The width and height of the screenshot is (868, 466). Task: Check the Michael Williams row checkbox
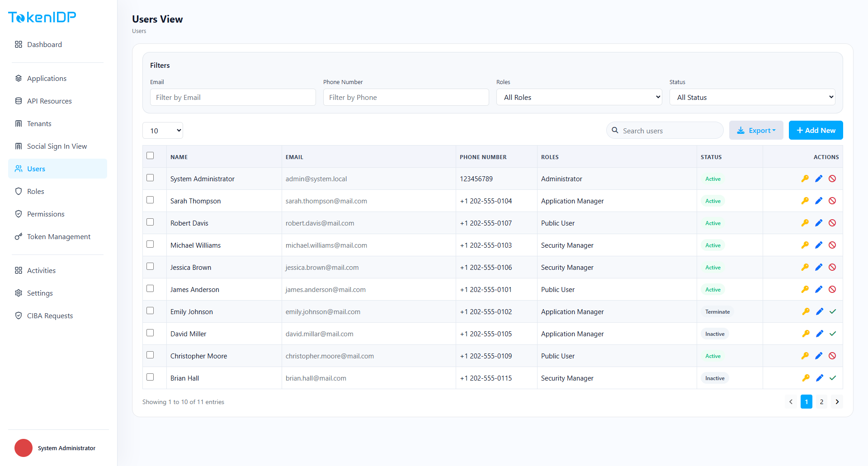pos(150,244)
